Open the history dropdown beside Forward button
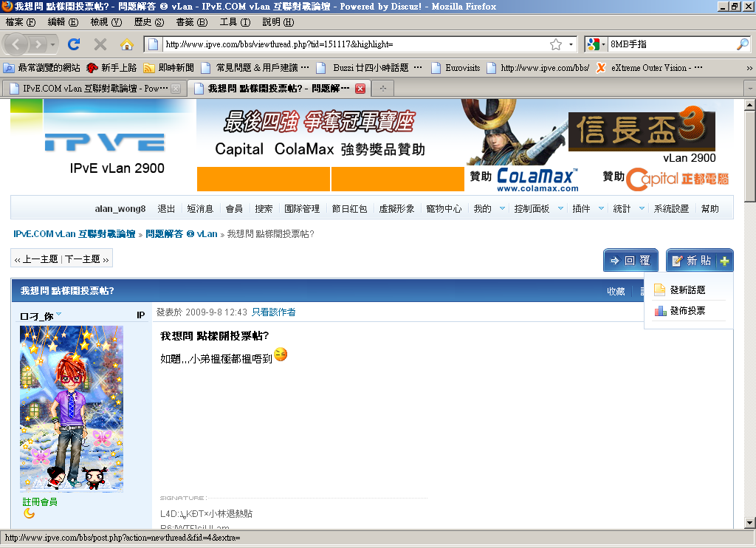Screen dimensions: 756x548 52,44
